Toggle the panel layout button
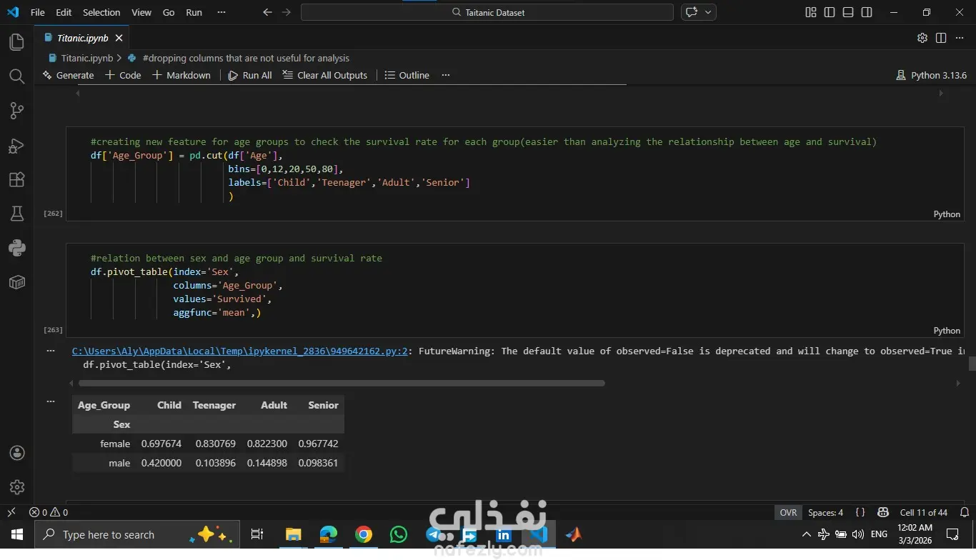The image size is (976, 560). point(847,12)
